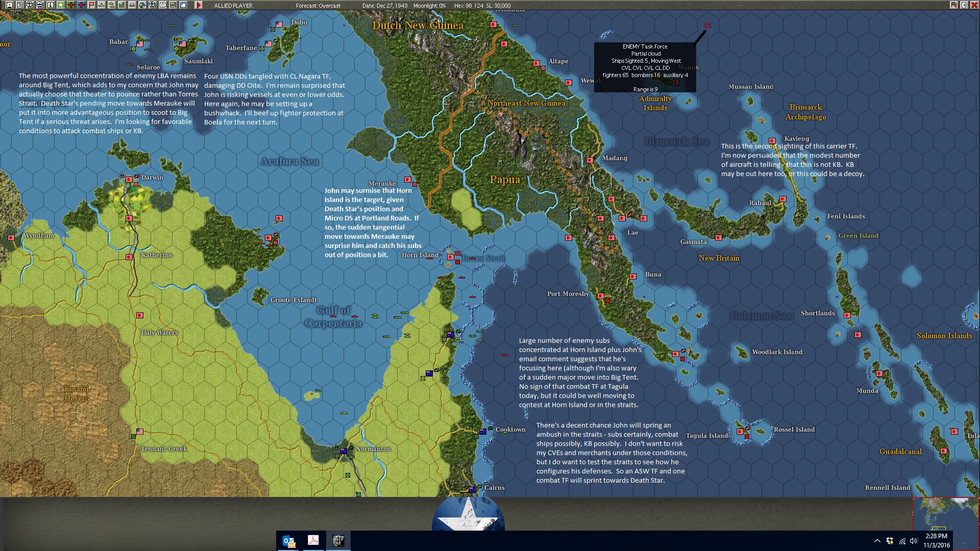Select the Tagula Island base marker

(x=740, y=432)
